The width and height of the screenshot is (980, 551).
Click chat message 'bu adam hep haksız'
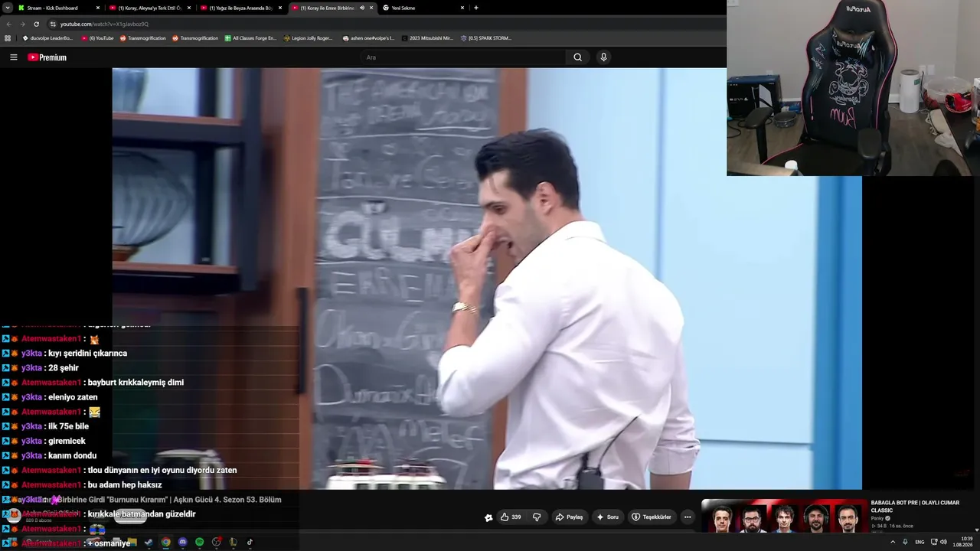(125, 485)
